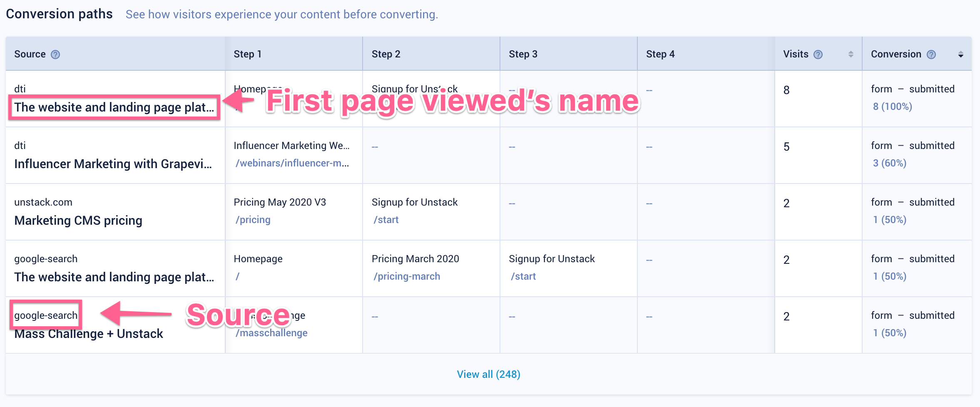
Task: Click the Conversion column help icon
Action: 931,55
